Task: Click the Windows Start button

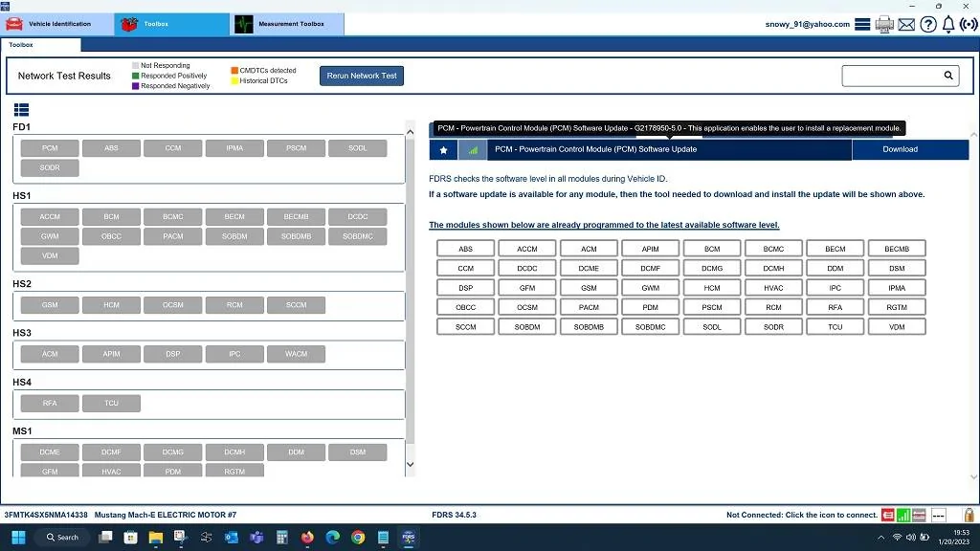Action: (x=19, y=538)
